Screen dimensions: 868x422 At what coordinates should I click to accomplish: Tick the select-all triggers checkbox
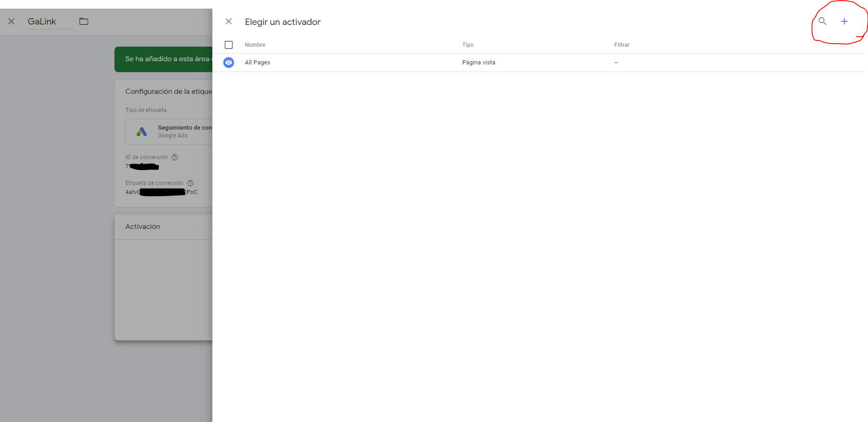pos(229,45)
